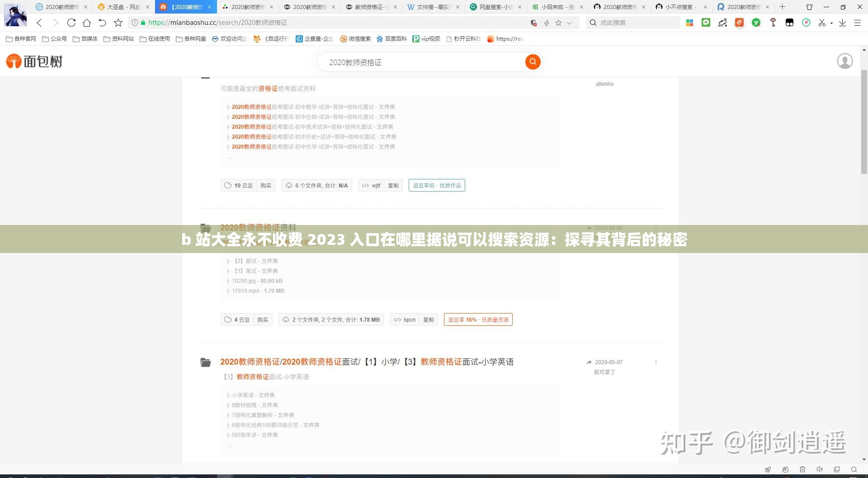Expand the chevron next to address bar star

(x=570, y=23)
